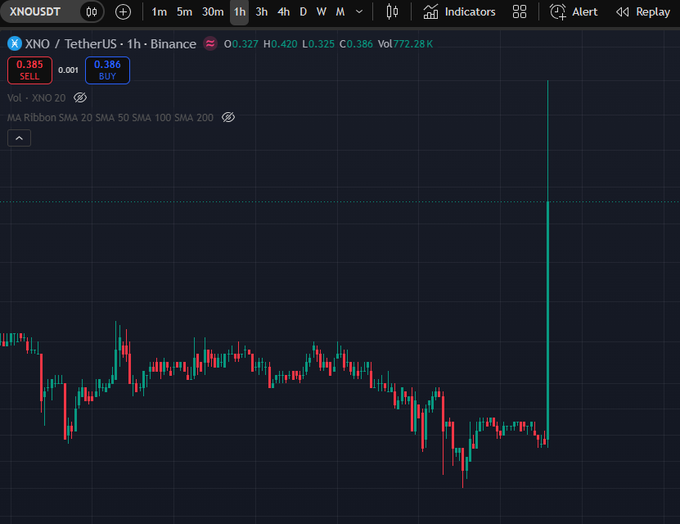Click the H0.420 high value
Image resolution: width=680 pixels, height=524 pixels.
tap(280, 44)
